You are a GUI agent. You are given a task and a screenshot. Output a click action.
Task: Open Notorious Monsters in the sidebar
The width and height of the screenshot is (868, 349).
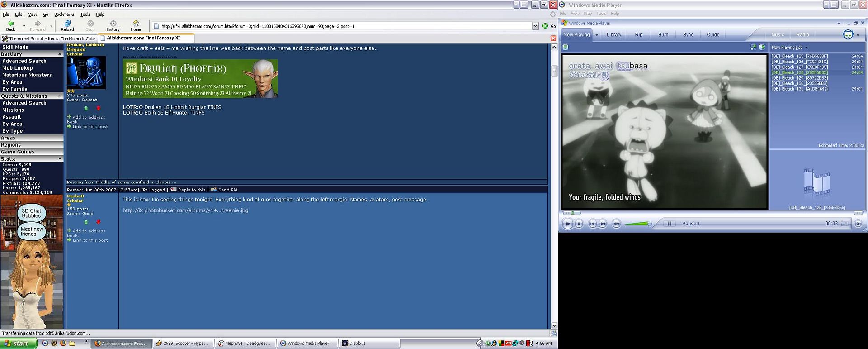click(27, 75)
